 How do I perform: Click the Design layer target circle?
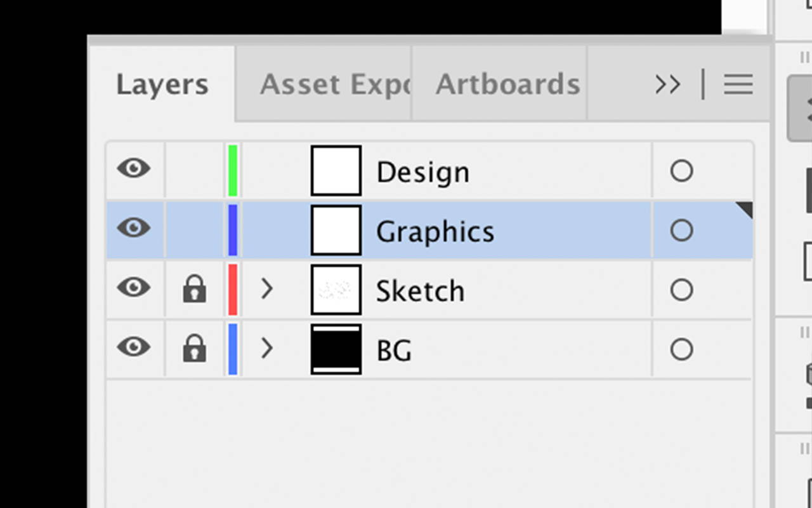tap(681, 171)
